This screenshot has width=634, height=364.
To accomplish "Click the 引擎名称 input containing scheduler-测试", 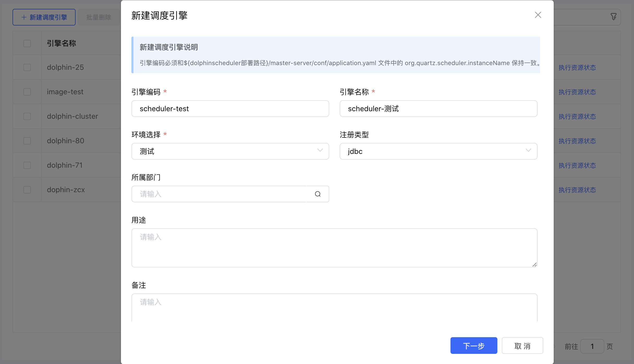I will pos(438,109).
